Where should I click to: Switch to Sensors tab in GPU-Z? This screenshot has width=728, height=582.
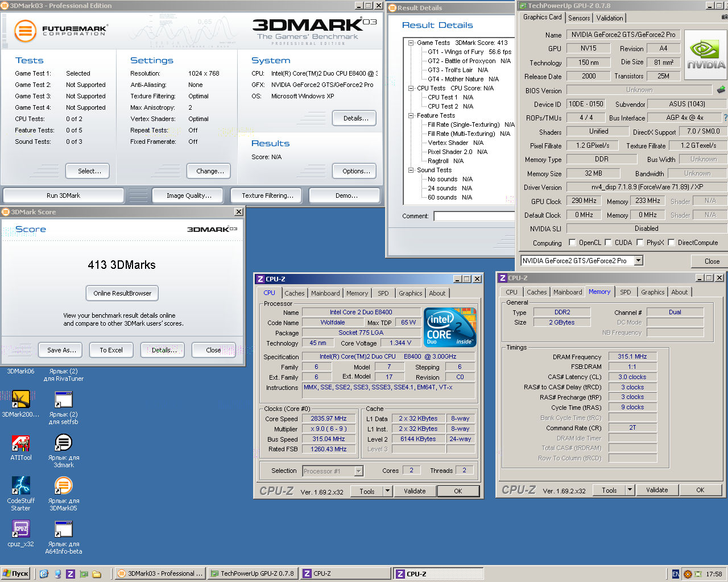click(579, 18)
